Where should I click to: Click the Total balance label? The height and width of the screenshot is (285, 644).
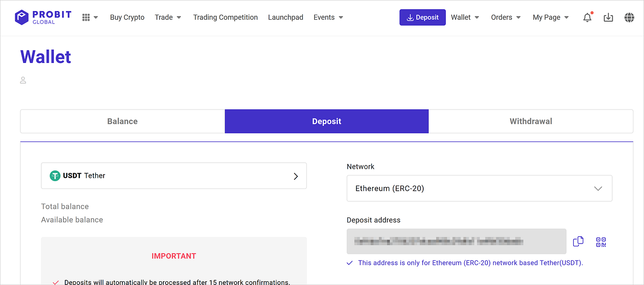coord(65,206)
